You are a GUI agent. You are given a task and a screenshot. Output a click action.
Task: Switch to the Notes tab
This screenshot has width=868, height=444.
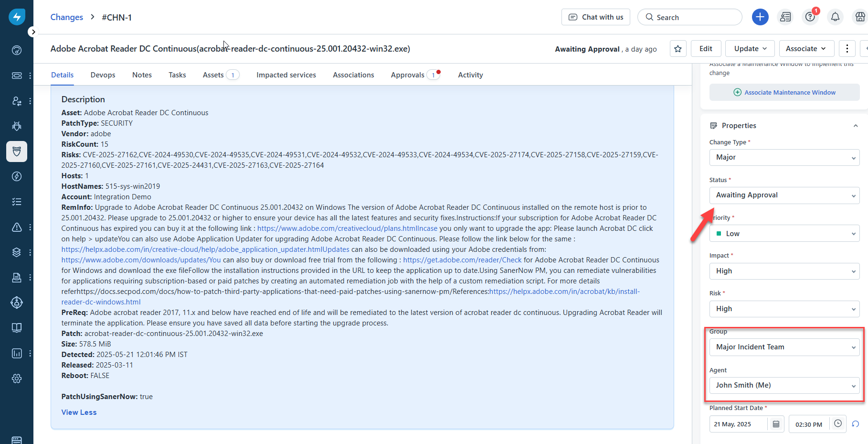coord(142,75)
